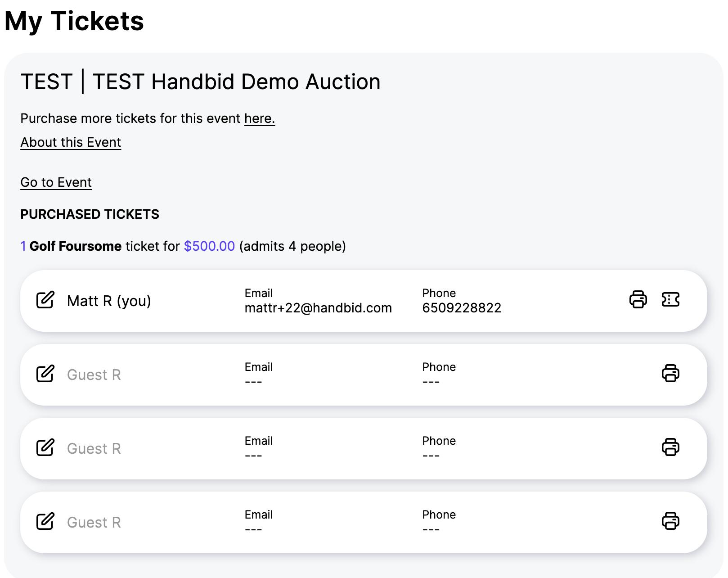Screen dimensions: 728x578
Task: Click the PURCHASED TICKETS heading
Action: click(89, 214)
